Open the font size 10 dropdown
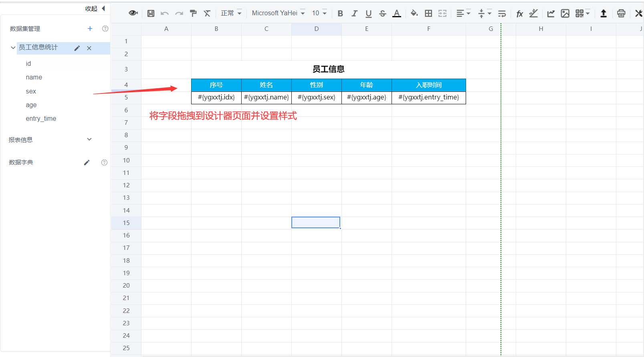Viewport: 644px width, 357px height. tap(319, 13)
